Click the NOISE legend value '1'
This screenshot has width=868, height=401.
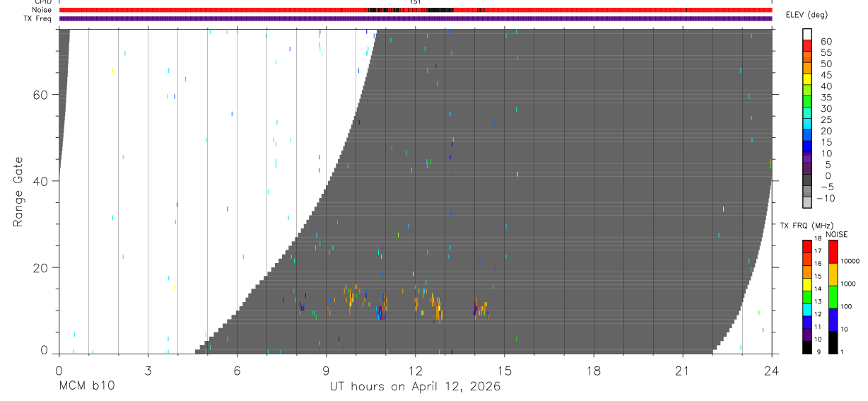pos(843,351)
